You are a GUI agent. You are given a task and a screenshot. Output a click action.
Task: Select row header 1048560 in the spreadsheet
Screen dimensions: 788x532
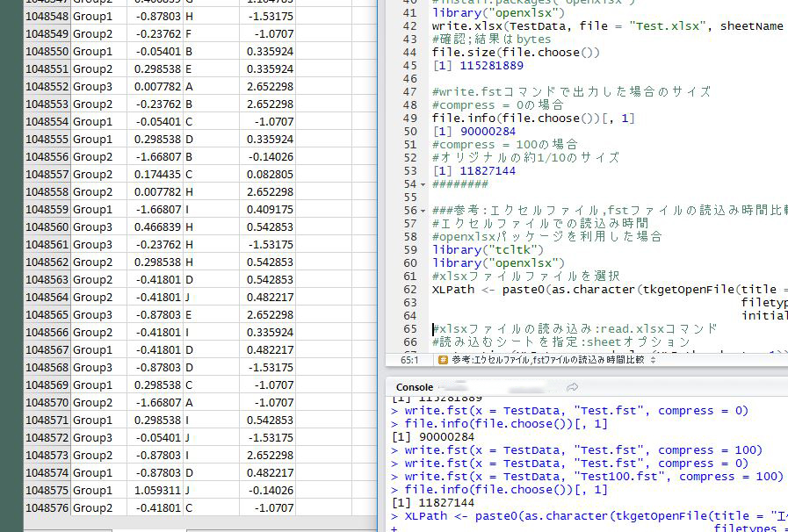pyautogui.click(x=47, y=226)
